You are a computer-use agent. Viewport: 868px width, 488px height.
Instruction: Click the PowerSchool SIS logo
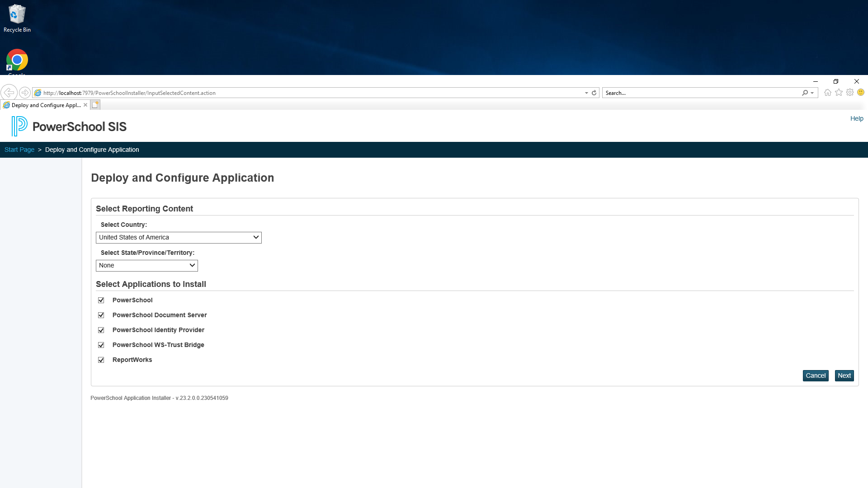(x=69, y=127)
